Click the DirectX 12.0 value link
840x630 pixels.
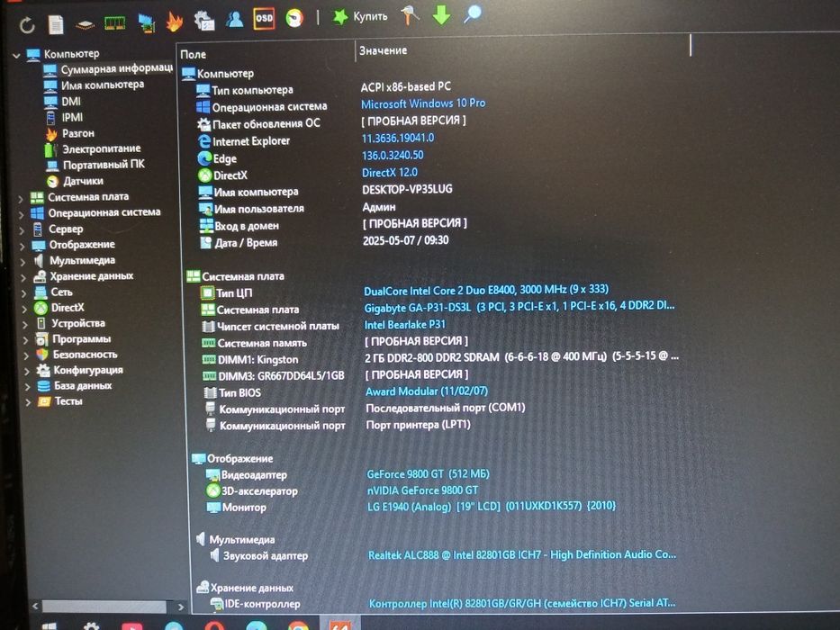(x=390, y=173)
